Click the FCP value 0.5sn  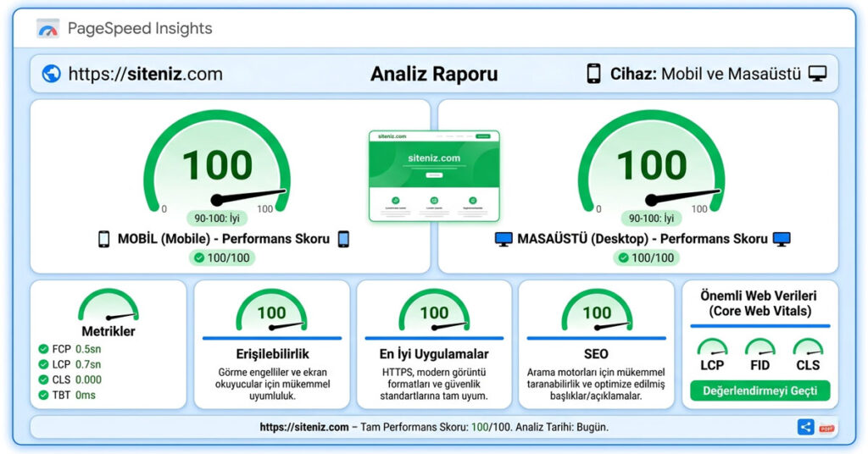(88, 349)
